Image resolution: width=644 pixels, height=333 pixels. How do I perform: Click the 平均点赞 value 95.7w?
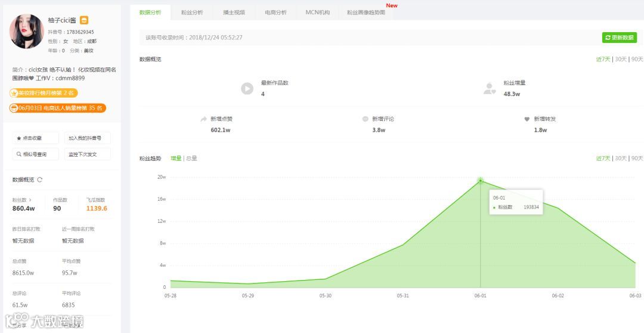[x=69, y=273]
